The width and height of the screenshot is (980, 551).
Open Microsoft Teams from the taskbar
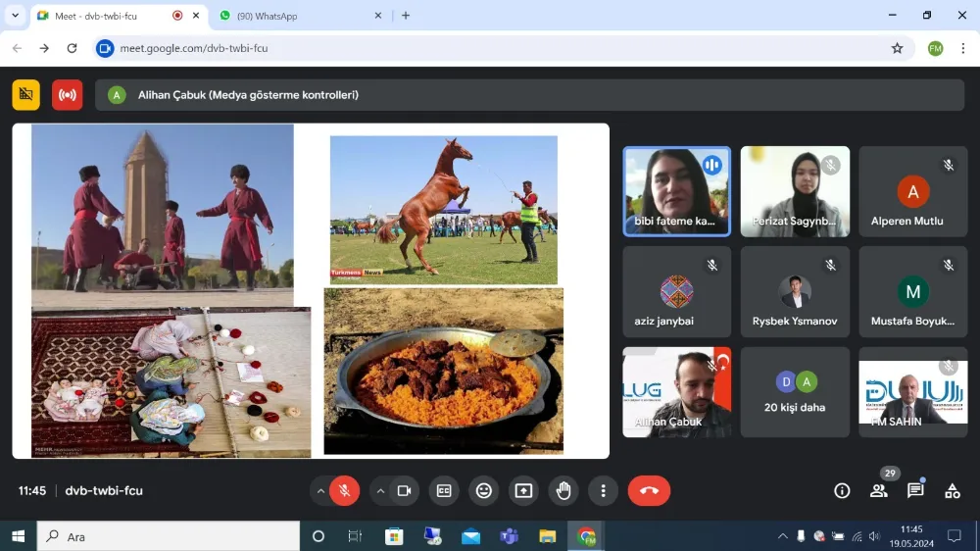509,536
